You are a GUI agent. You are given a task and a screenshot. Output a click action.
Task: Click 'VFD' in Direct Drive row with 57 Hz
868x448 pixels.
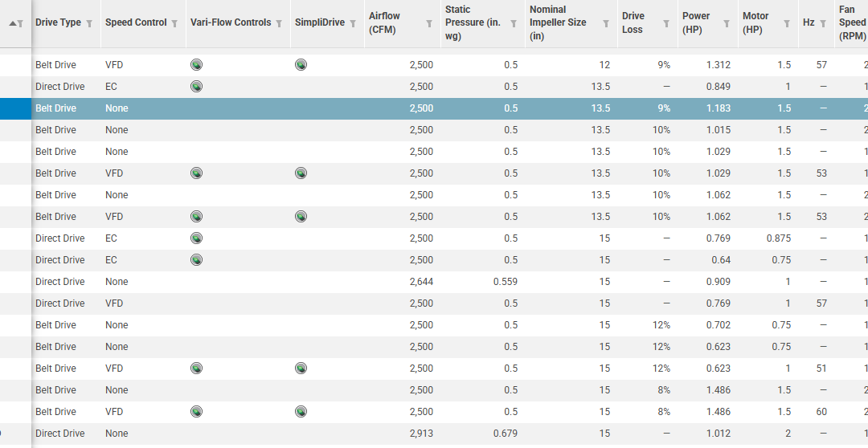114,303
